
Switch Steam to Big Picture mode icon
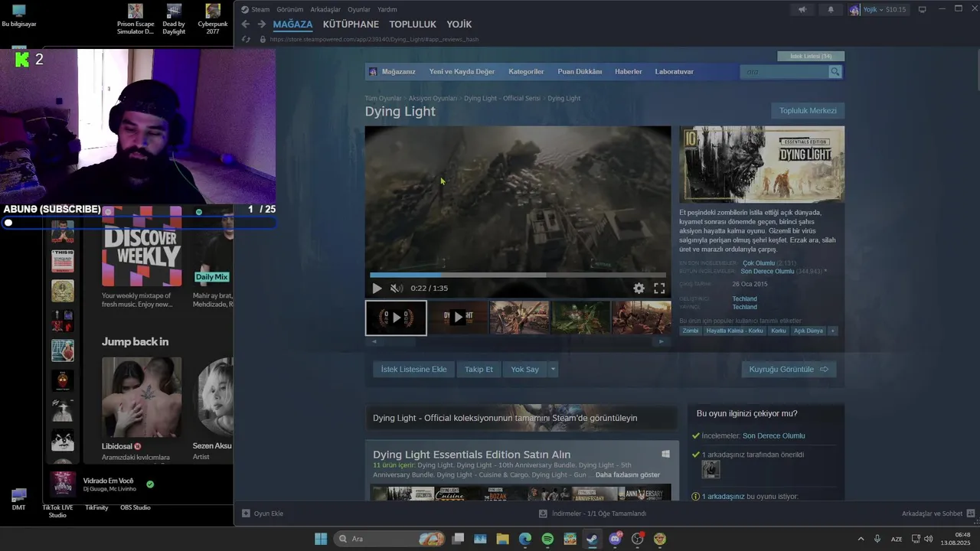coord(923,9)
